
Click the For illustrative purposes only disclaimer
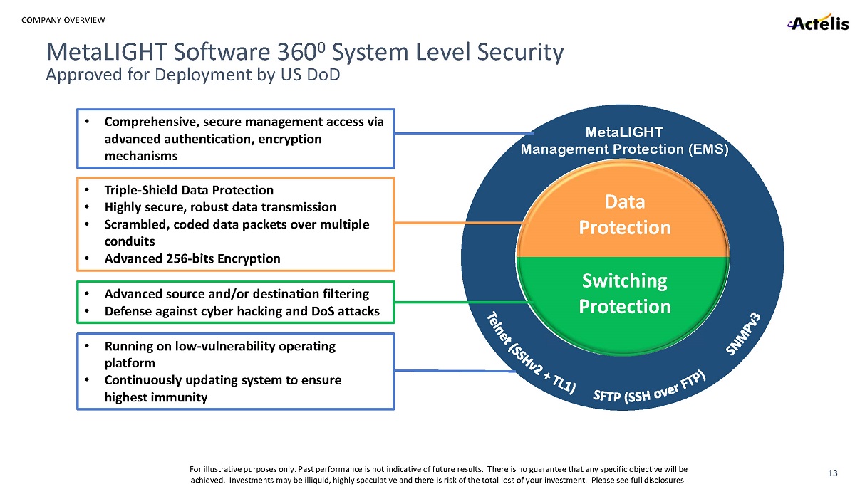[x=438, y=474]
